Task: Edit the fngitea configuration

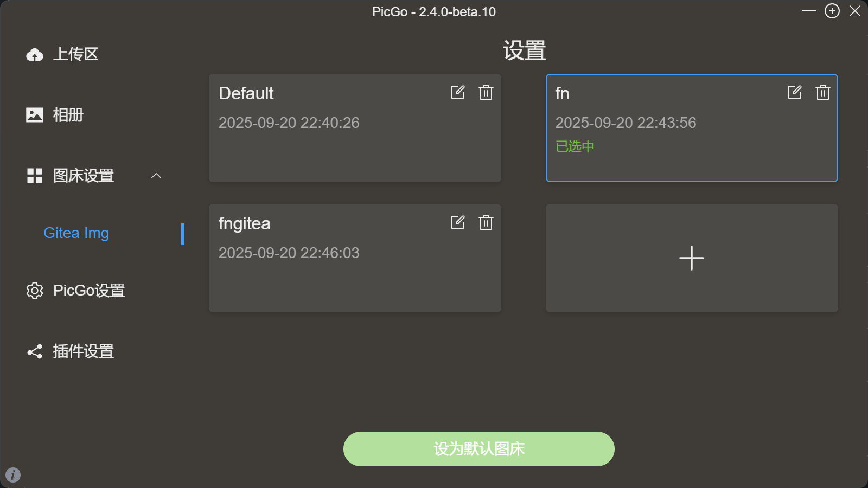Action: 458,222
